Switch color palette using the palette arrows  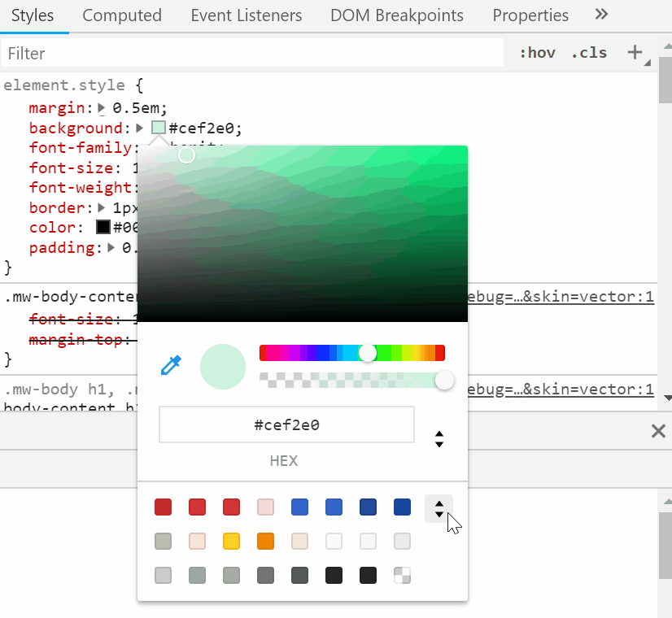(x=439, y=508)
